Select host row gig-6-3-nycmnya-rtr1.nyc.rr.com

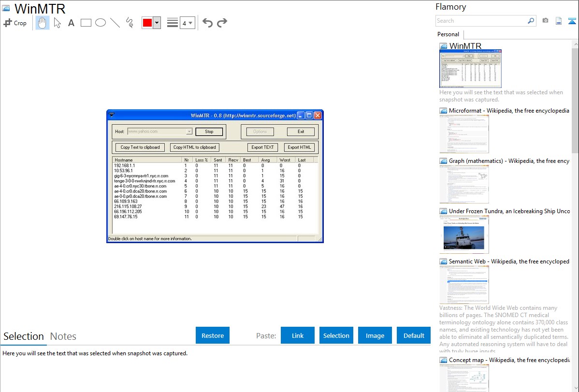[x=214, y=176]
